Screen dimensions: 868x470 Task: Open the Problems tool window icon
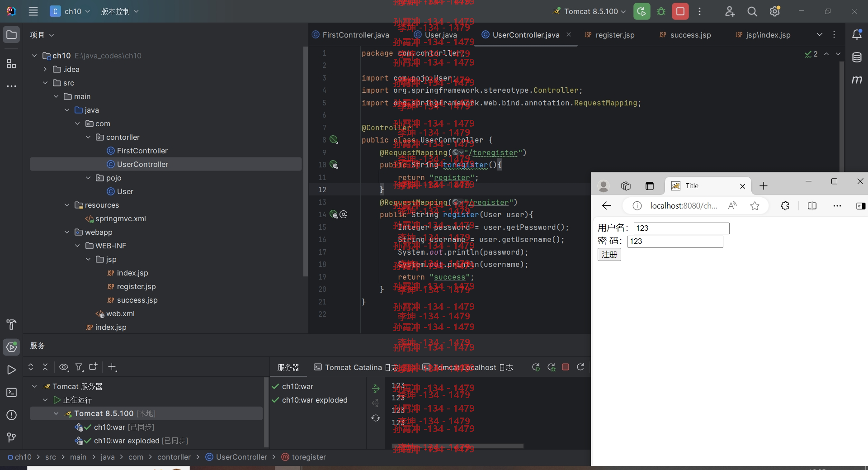tap(11, 415)
